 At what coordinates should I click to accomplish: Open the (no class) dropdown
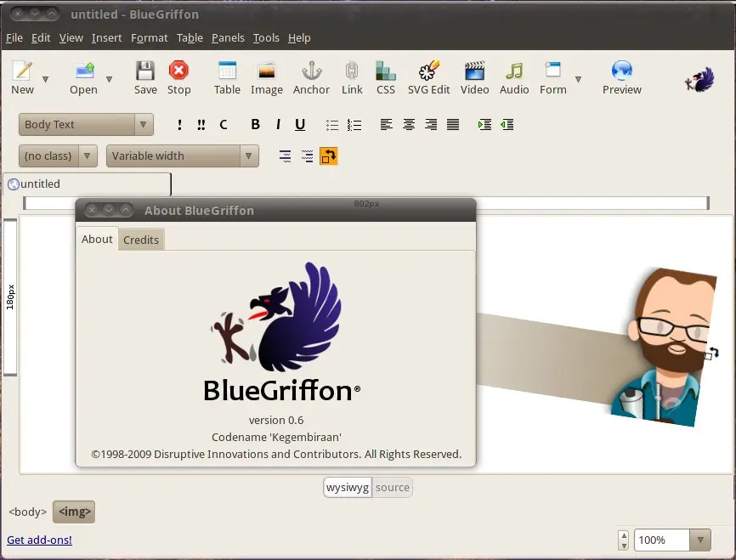point(88,156)
